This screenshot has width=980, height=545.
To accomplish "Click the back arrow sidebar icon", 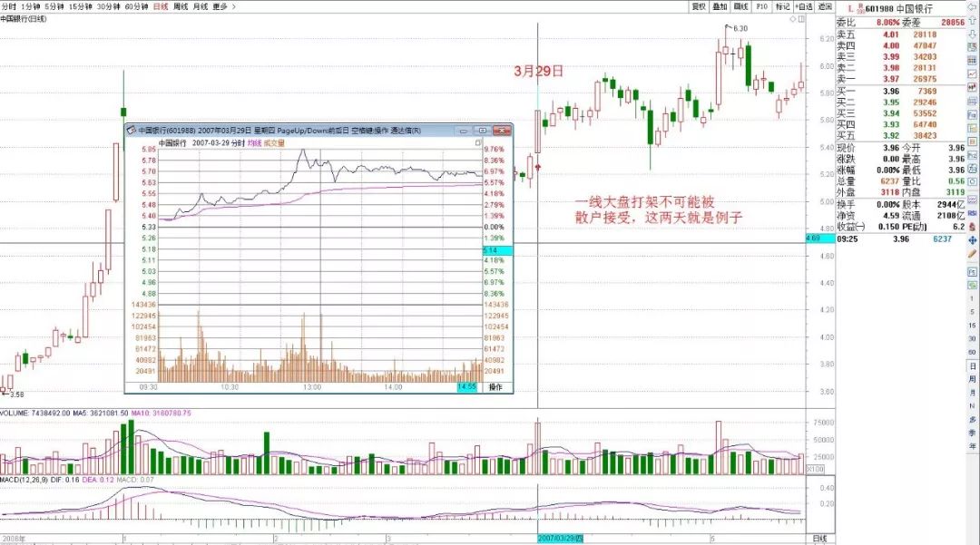I will click(972, 6).
